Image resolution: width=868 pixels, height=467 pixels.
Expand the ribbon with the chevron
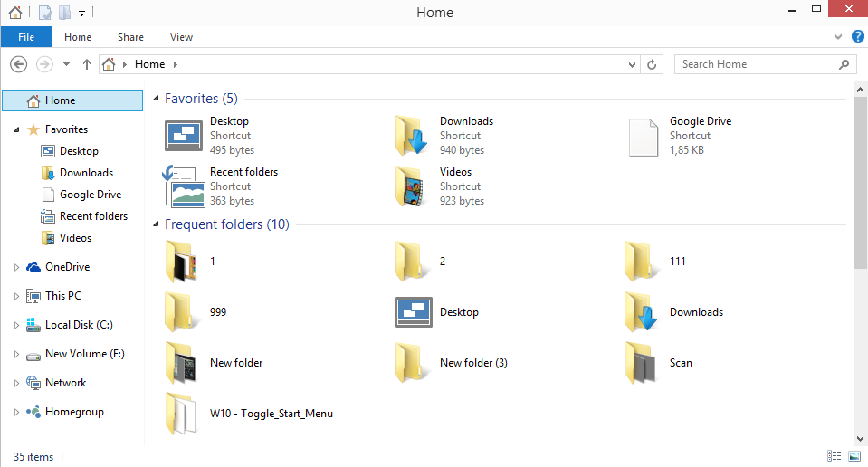pos(837,37)
